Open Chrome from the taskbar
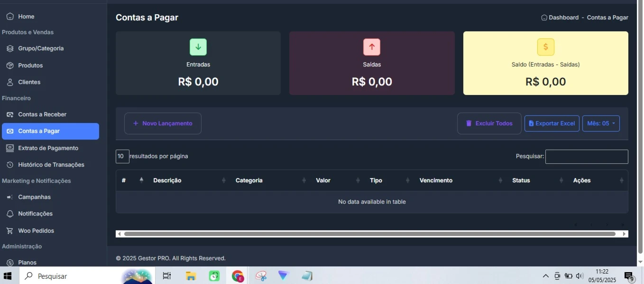 (x=238, y=276)
